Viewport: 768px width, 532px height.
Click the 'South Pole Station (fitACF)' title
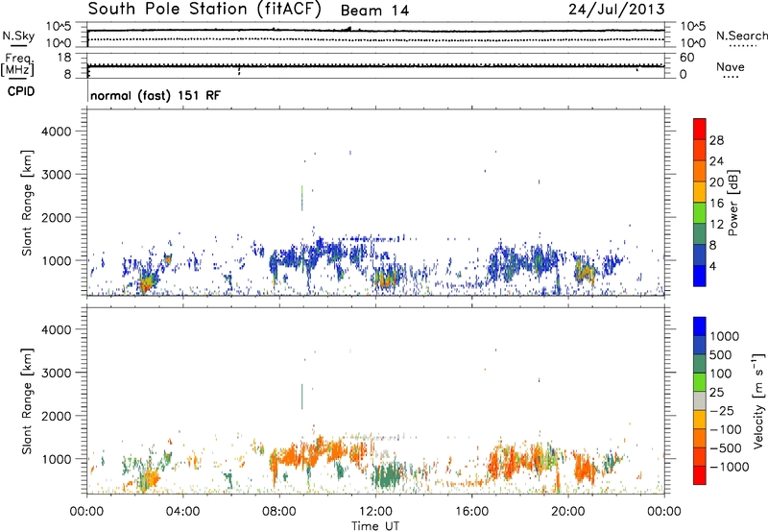pyautogui.click(x=204, y=10)
